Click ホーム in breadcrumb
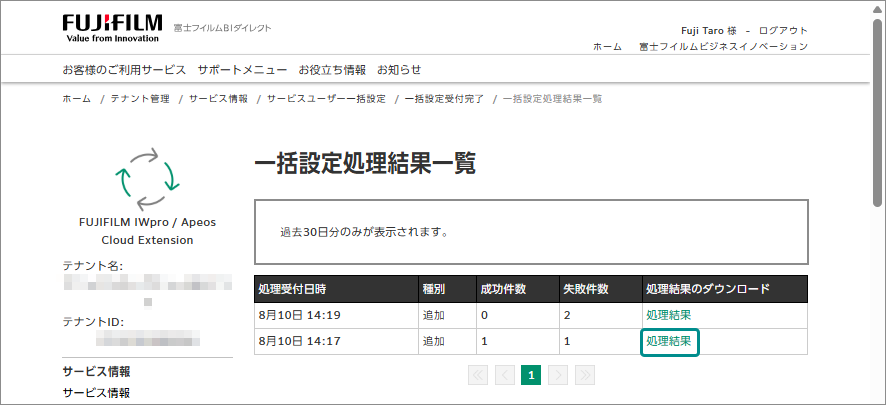 pos(76,99)
